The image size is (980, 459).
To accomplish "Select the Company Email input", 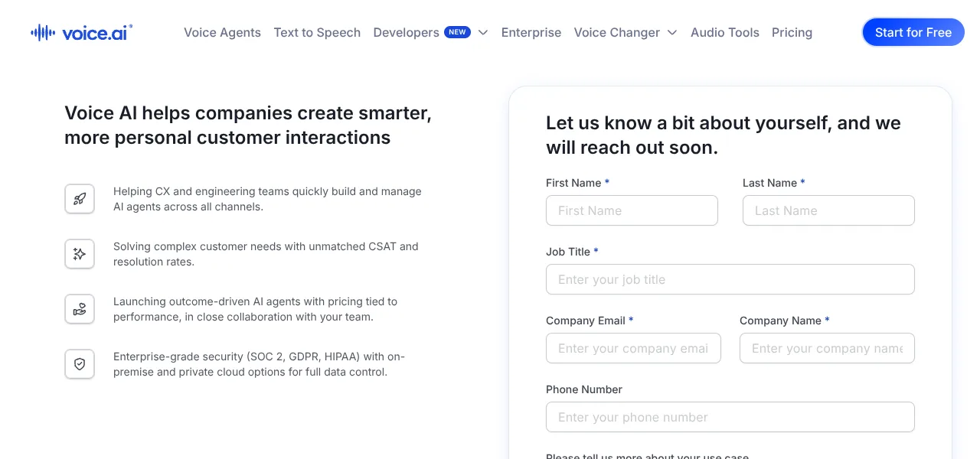I will (x=633, y=348).
